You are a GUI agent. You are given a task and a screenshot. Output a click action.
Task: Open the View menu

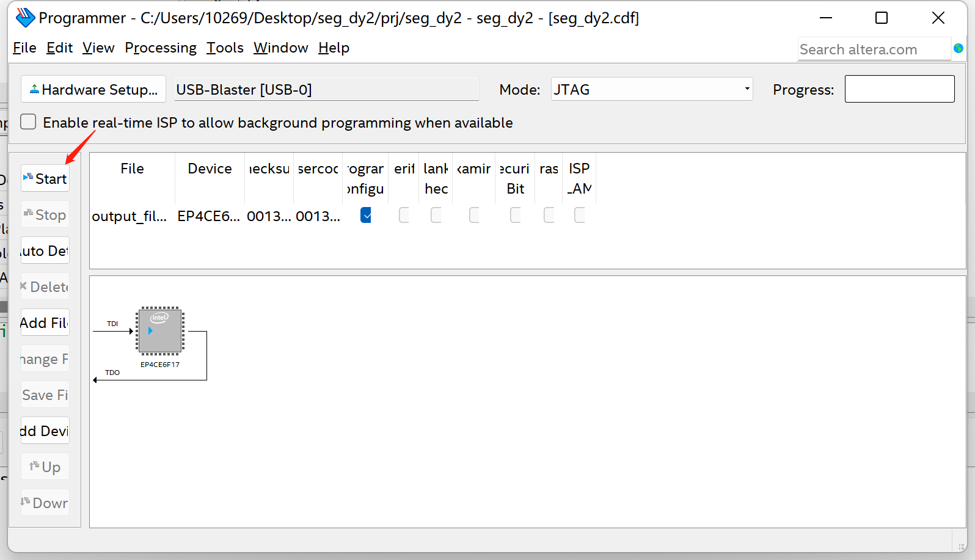coord(98,48)
